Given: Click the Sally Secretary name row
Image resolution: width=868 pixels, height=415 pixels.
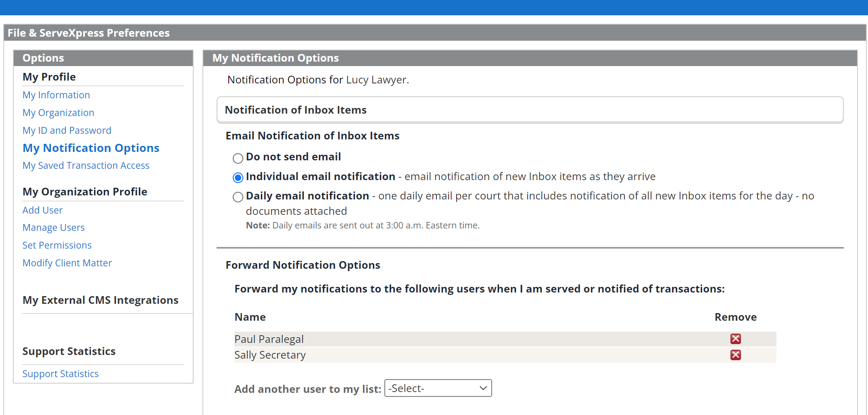Looking at the screenshot, I should pyautogui.click(x=505, y=355).
